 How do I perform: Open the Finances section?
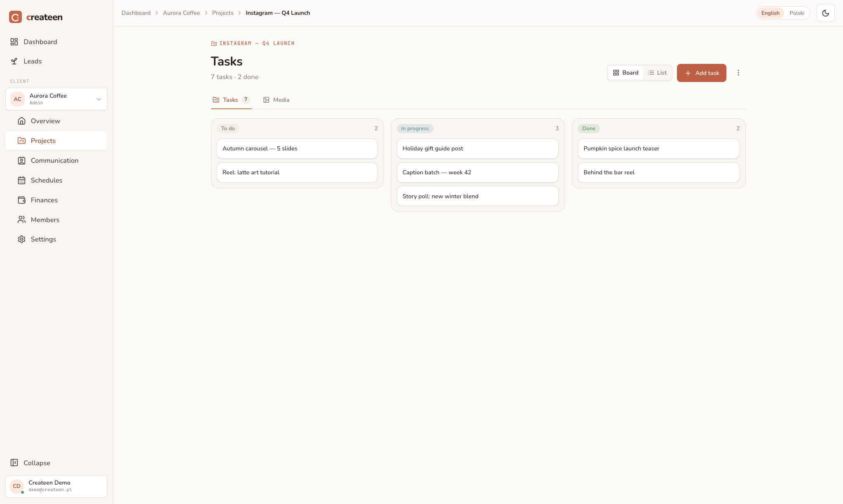click(56, 200)
